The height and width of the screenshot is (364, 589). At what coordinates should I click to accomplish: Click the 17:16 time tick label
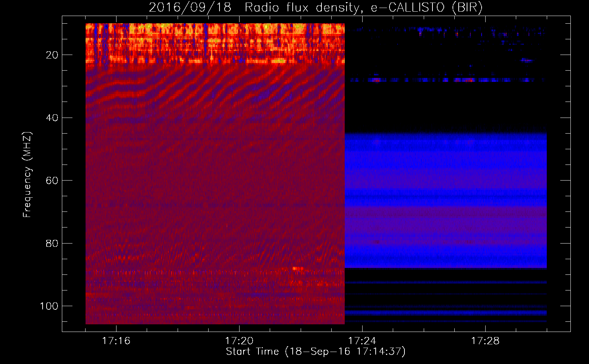click(116, 341)
